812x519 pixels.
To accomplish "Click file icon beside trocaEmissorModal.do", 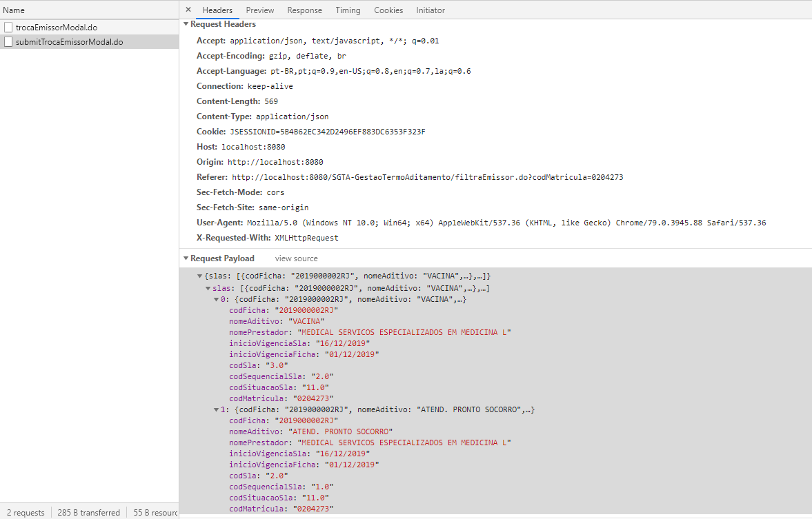I will click(x=8, y=27).
